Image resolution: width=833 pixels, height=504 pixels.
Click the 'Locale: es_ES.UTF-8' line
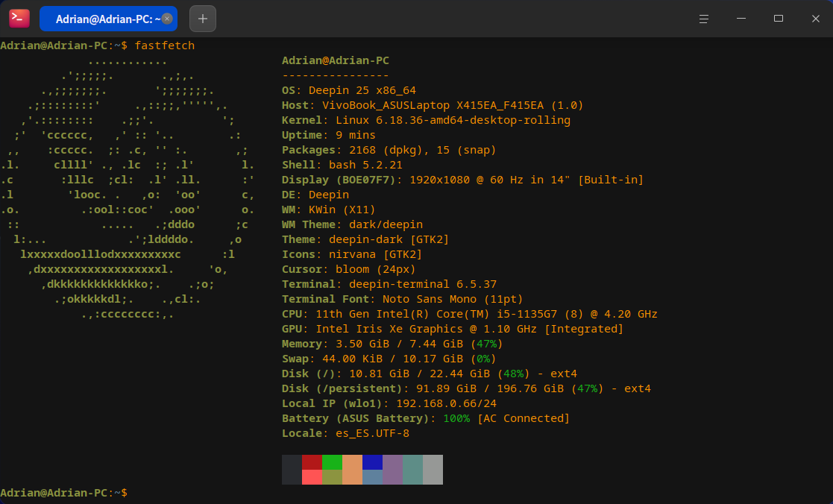346,433
